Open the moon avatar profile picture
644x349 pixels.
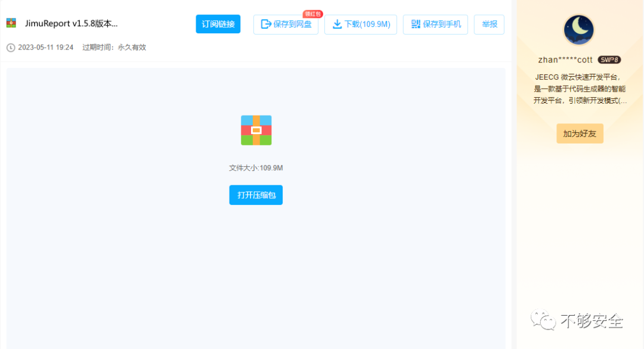(x=578, y=30)
